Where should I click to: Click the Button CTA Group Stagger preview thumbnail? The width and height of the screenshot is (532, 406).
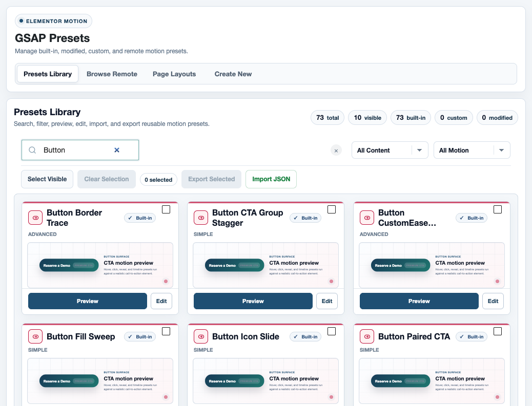[x=265, y=265]
